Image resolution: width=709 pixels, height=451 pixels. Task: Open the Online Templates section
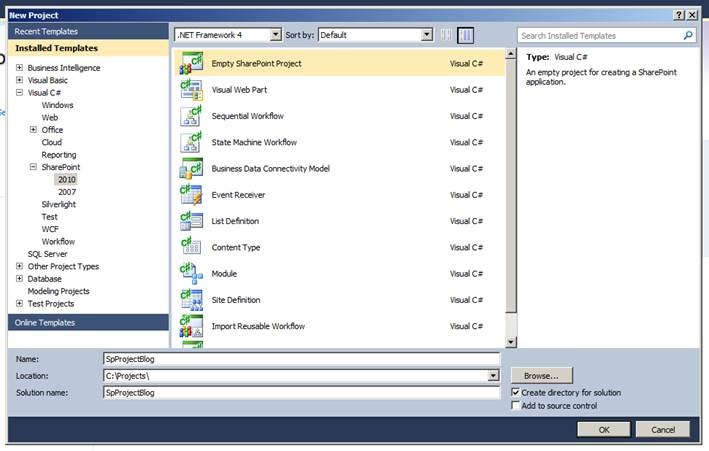coord(45,322)
